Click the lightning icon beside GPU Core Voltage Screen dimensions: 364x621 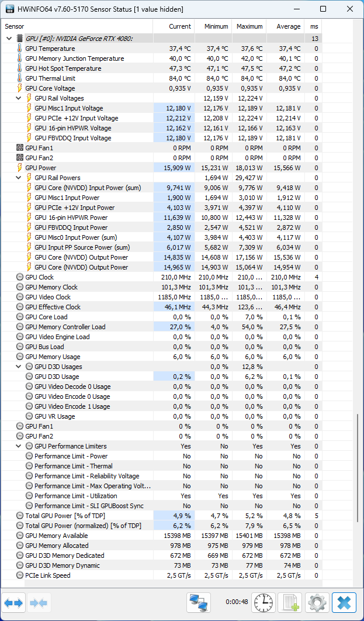tap(20, 88)
